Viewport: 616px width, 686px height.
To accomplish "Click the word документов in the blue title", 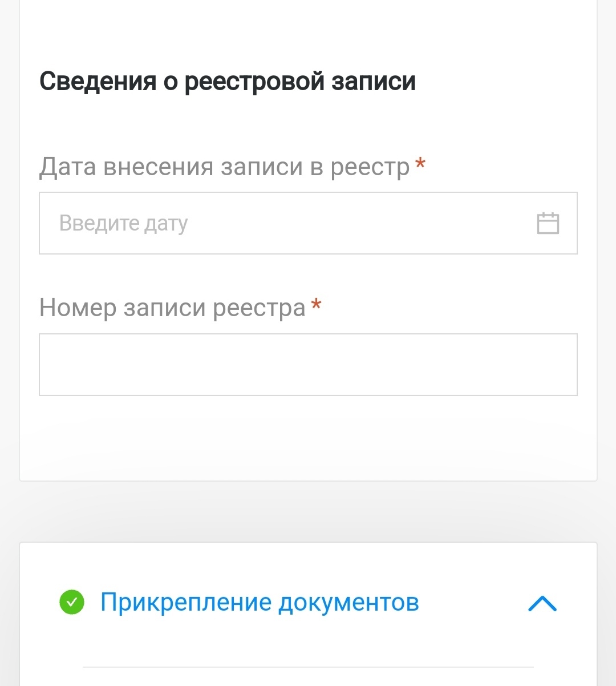I will [x=348, y=602].
